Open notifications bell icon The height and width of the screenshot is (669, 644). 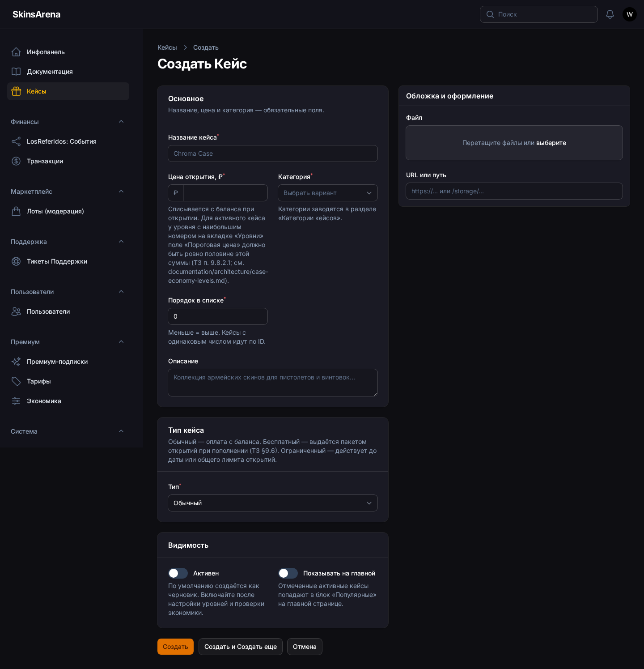(x=610, y=14)
